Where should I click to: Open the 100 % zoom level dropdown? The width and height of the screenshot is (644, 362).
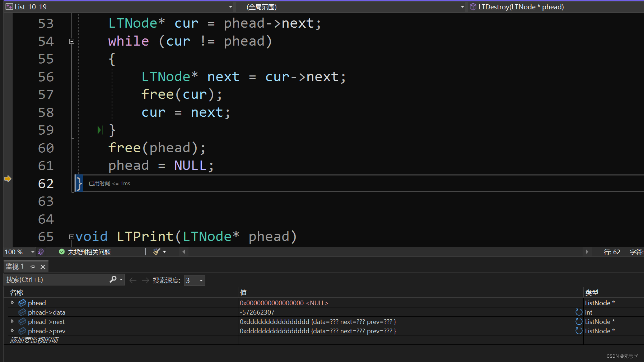(x=33, y=252)
